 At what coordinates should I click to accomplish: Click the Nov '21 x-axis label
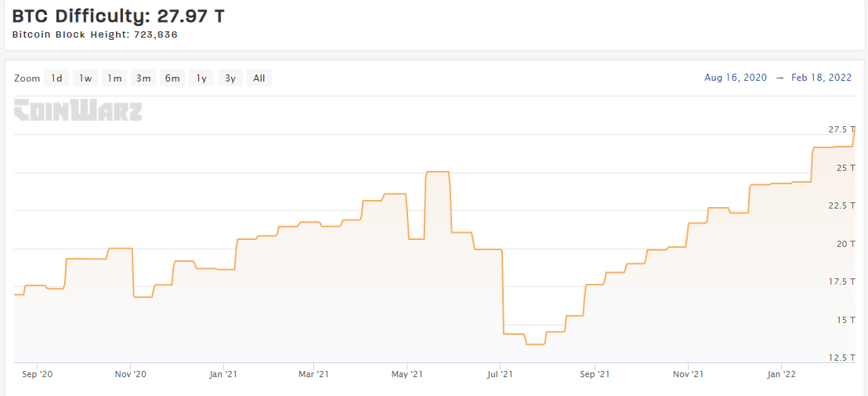(686, 375)
